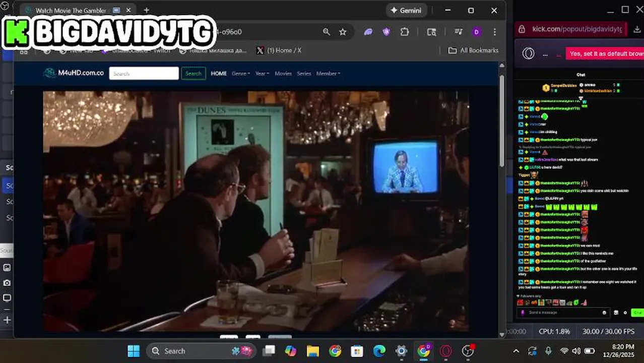Open the Movies navigation link

coord(283,74)
